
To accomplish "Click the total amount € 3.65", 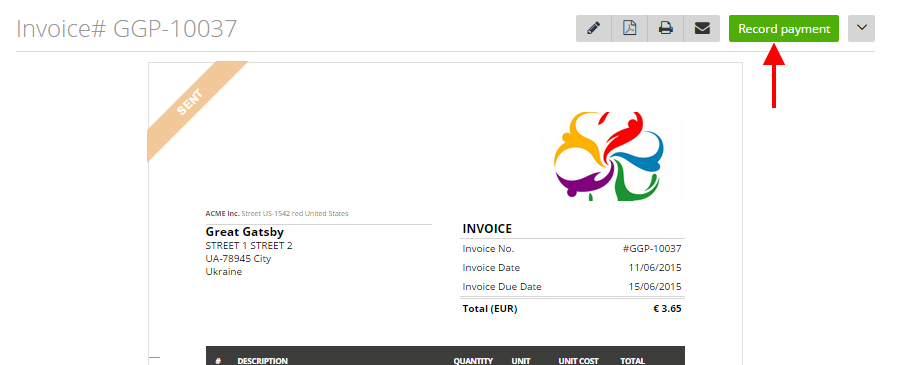I will (x=667, y=308).
